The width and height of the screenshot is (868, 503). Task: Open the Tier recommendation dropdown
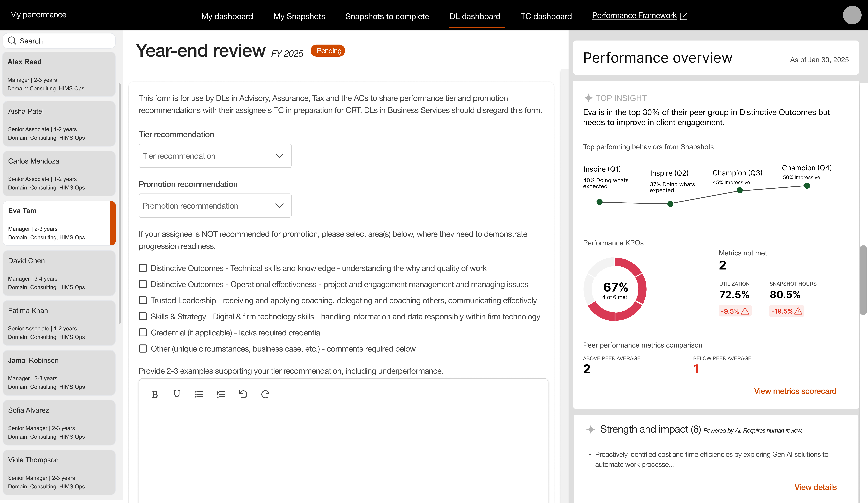215,156
